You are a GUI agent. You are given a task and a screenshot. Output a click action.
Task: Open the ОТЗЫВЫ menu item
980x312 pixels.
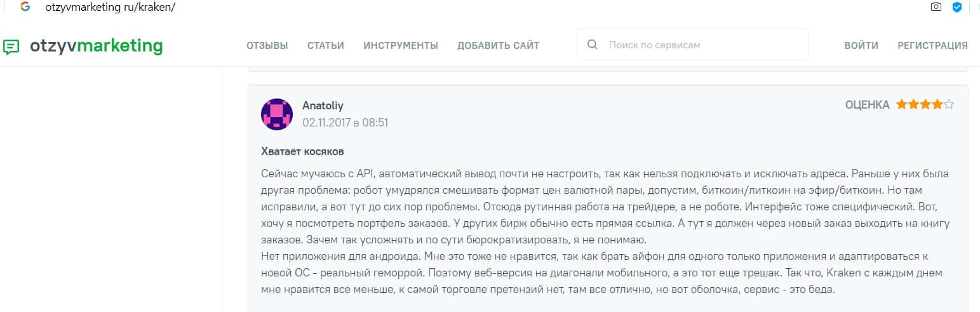click(x=267, y=46)
